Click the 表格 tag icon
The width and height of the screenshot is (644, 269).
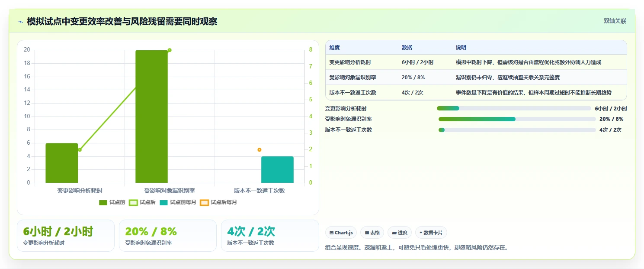click(x=367, y=233)
